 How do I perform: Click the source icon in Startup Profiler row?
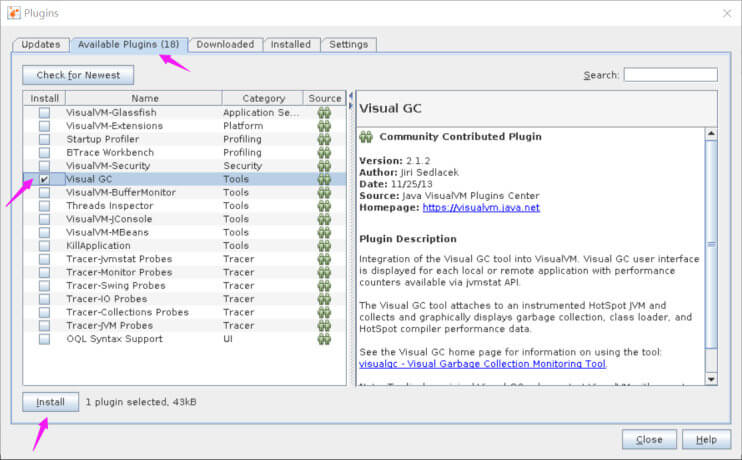324,139
